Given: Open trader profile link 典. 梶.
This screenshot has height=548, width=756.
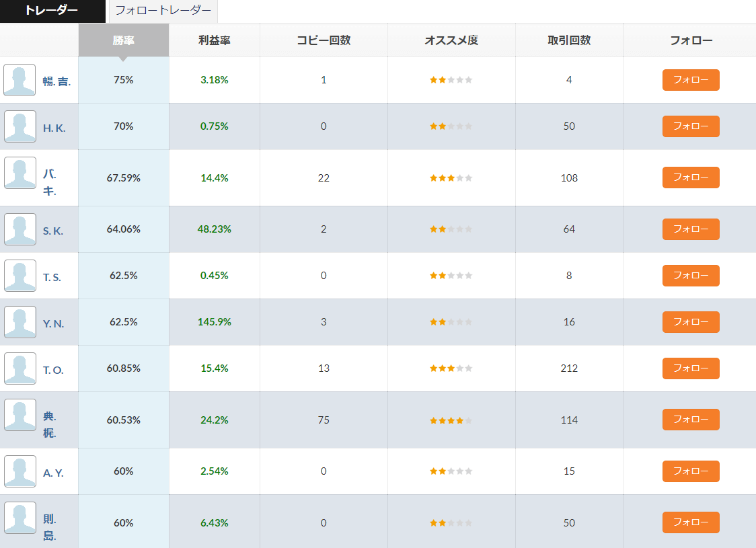Looking at the screenshot, I should click(x=50, y=424).
